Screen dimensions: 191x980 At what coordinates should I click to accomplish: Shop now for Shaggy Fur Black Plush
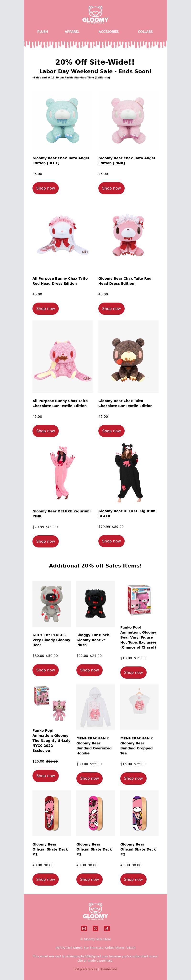click(89, 670)
